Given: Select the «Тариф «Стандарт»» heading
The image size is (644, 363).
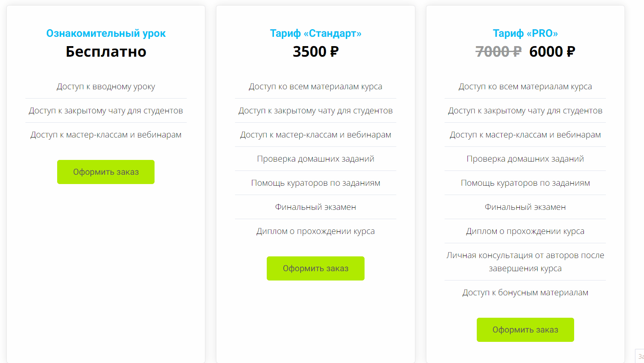Looking at the screenshot, I should pos(315,33).
